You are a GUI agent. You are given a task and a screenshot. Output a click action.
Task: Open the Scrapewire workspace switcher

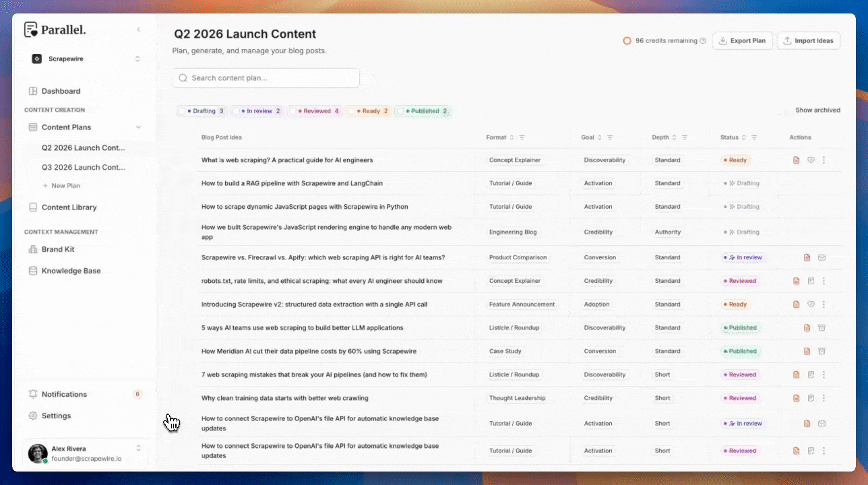coord(86,59)
